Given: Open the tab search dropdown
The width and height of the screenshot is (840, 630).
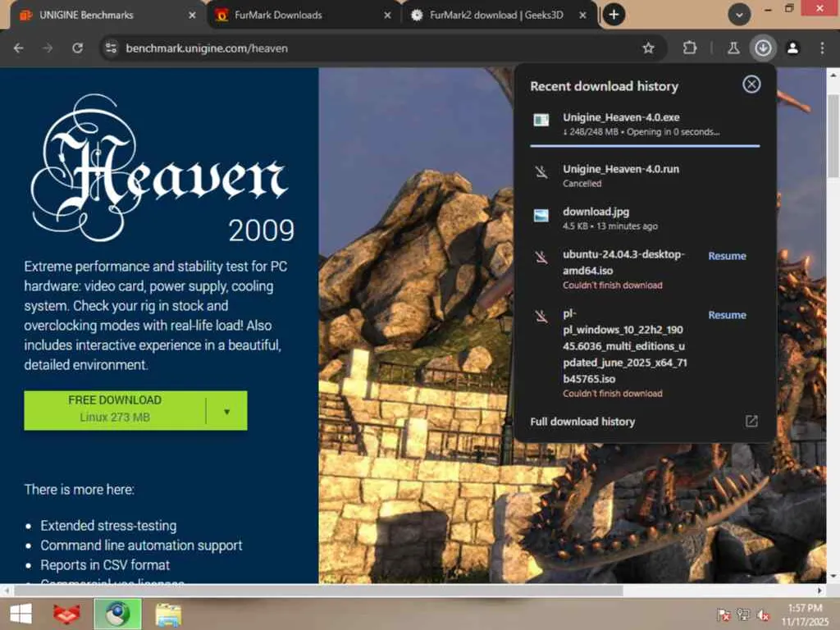Looking at the screenshot, I should 739,15.
